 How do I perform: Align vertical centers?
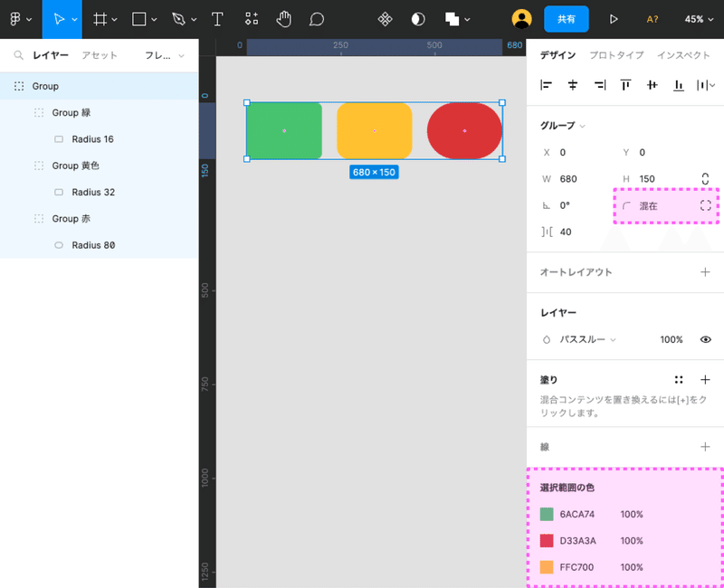click(x=652, y=85)
